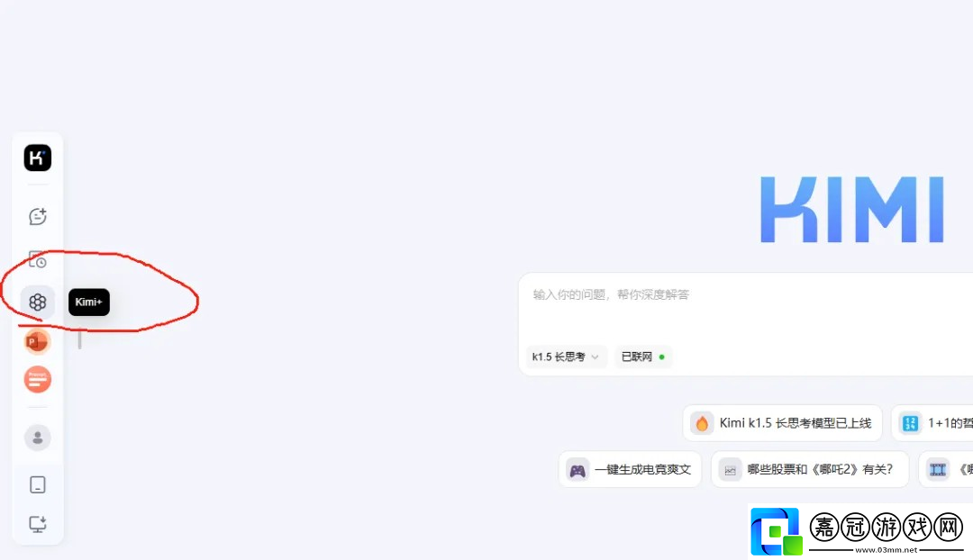Select the 1+1 philosophy suggestion card
Image resolution: width=973 pixels, height=560 pixels.
[x=932, y=423]
